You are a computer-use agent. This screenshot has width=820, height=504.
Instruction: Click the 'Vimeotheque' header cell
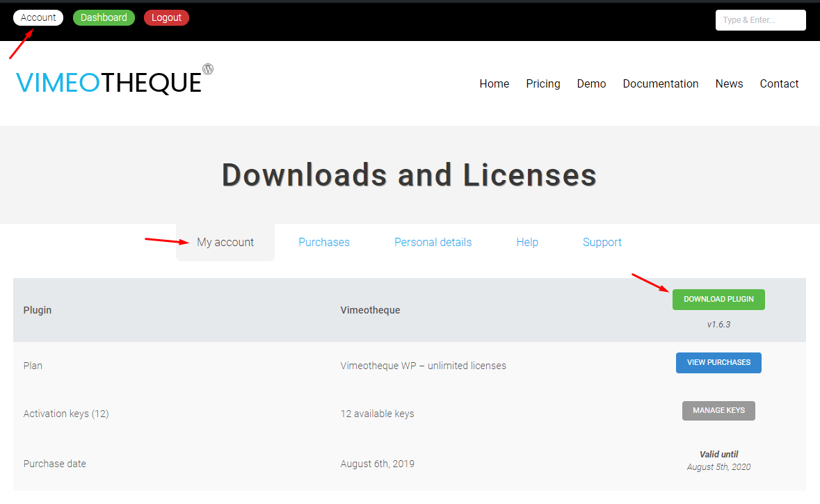point(370,310)
